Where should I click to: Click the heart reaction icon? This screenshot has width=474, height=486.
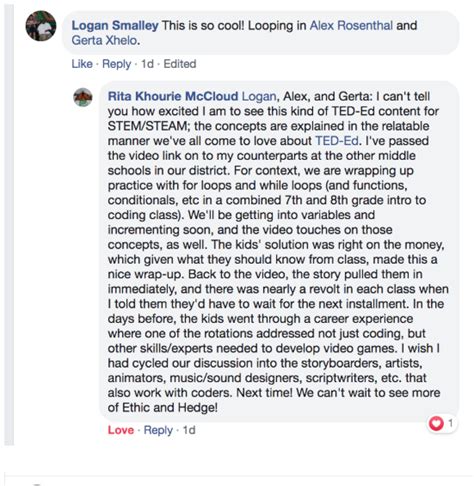tap(436, 423)
